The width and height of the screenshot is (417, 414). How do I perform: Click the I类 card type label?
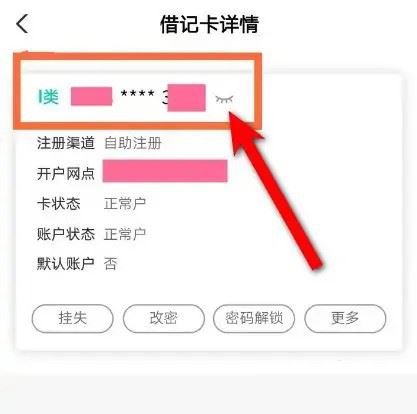48,97
